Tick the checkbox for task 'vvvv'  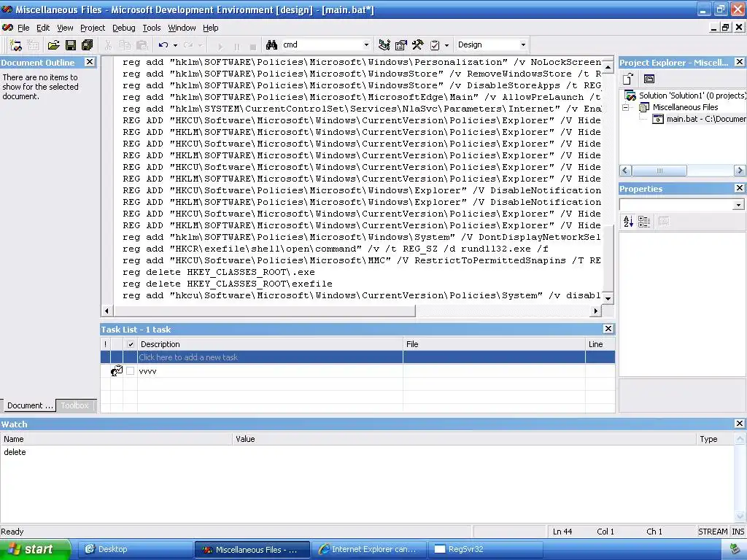click(131, 371)
